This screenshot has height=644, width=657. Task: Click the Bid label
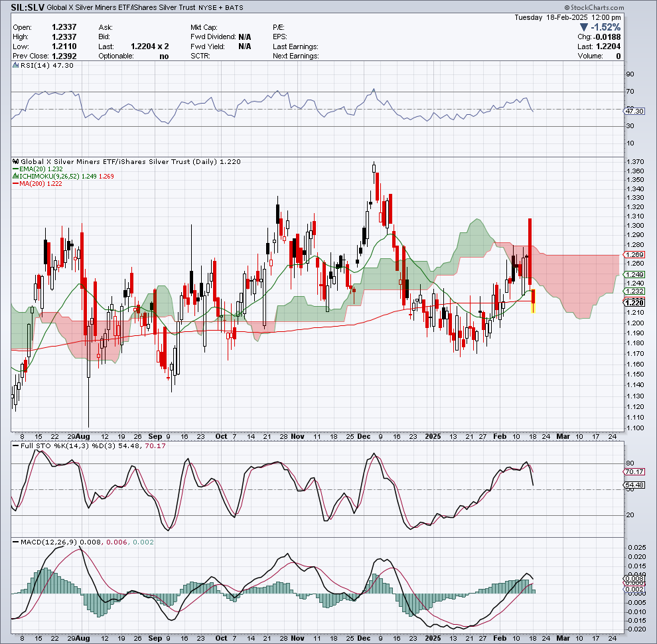[104, 37]
